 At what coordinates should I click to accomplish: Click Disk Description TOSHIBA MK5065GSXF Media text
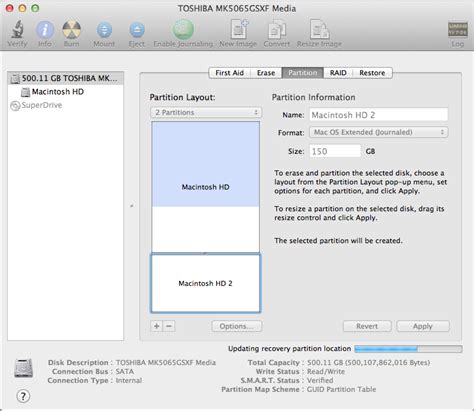point(166,362)
